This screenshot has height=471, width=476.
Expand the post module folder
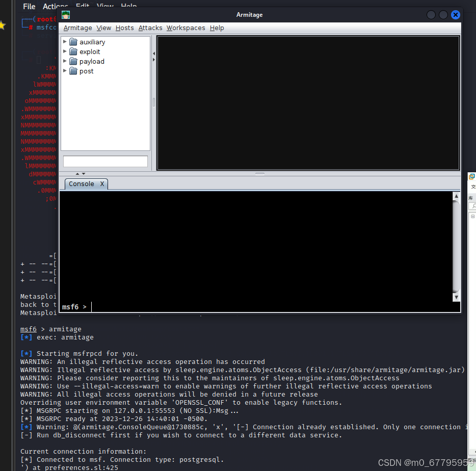click(x=65, y=71)
